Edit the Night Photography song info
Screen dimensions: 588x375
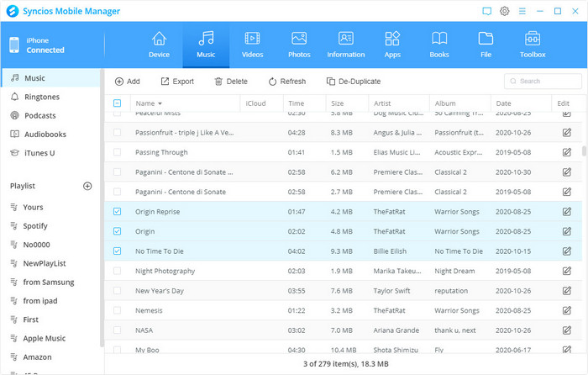click(567, 271)
